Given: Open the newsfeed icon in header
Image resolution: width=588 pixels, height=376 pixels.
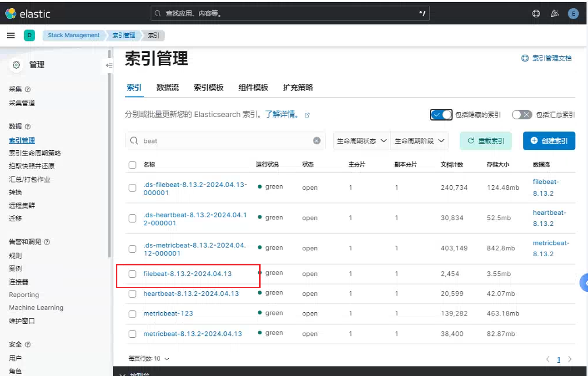Looking at the screenshot, I should pyautogui.click(x=554, y=14).
